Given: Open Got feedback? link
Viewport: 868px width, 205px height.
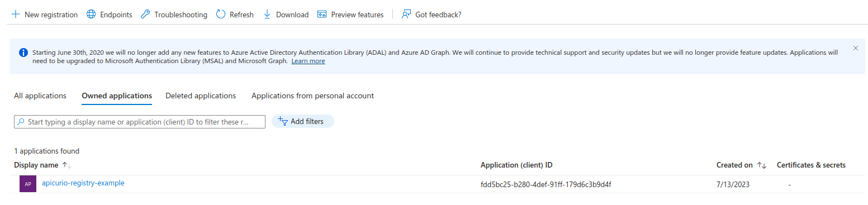Looking at the screenshot, I should pos(431,15).
